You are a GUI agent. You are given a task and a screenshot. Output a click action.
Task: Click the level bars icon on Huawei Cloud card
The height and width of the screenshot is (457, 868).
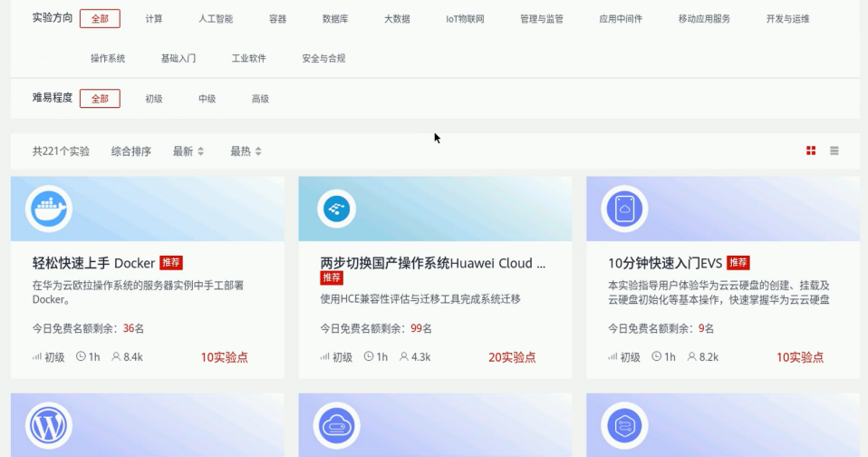click(324, 356)
